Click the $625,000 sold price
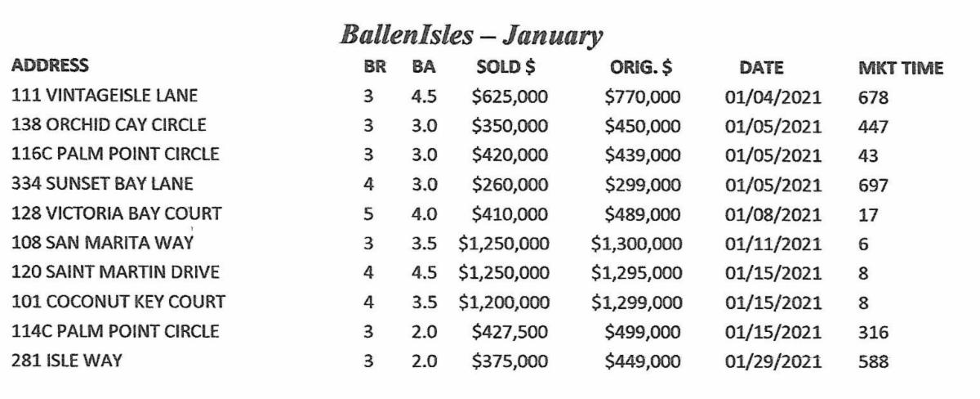 pos(510,97)
